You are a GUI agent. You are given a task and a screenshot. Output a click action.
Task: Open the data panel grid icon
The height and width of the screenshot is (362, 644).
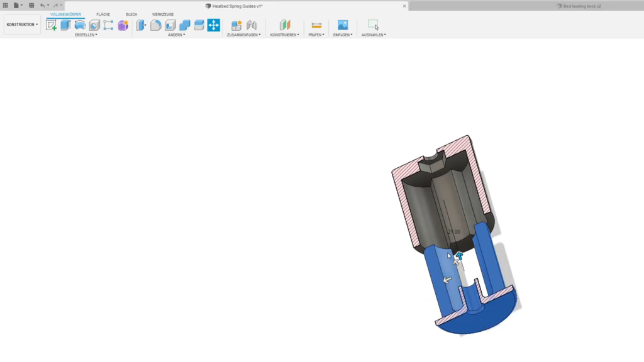coord(5,5)
